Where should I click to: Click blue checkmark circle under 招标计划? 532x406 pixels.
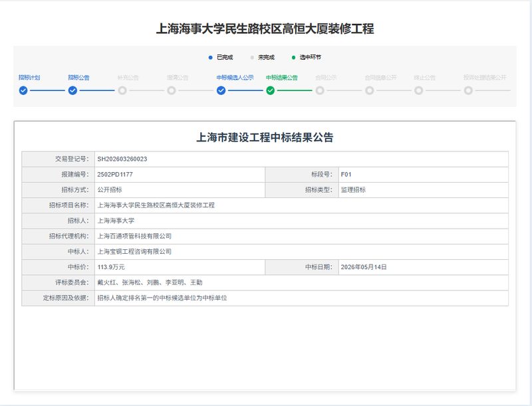pos(23,90)
